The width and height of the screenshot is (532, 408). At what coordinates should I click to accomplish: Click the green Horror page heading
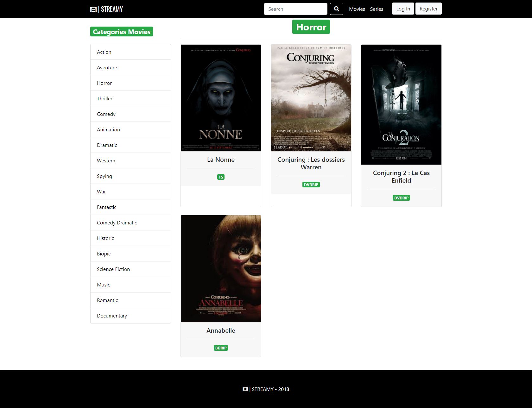tap(311, 27)
